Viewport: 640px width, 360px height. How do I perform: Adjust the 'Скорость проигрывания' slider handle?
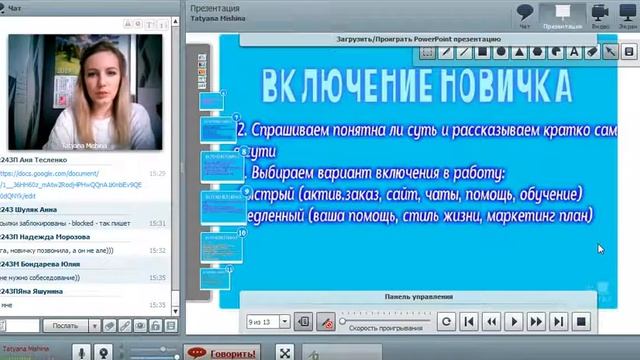tap(343, 321)
